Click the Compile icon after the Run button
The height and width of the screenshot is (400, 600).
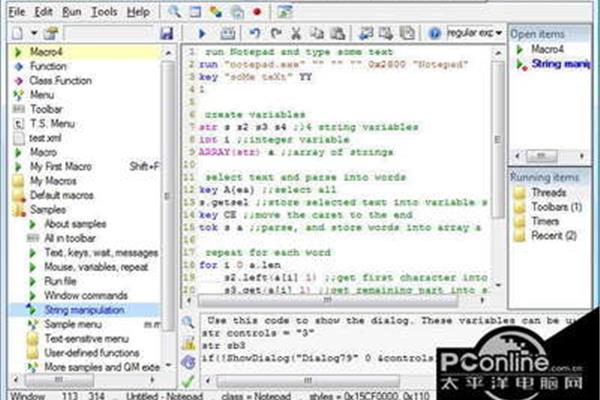point(227,34)
